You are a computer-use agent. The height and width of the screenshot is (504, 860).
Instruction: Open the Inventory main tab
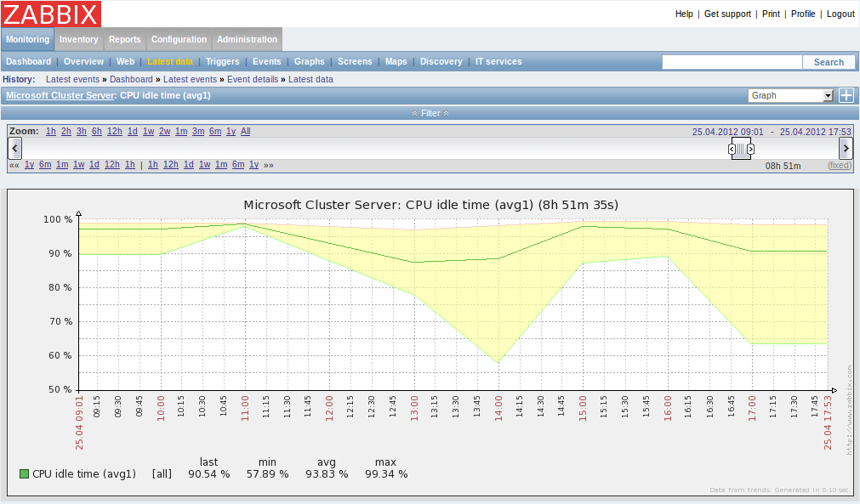click(x=79, y=39)
